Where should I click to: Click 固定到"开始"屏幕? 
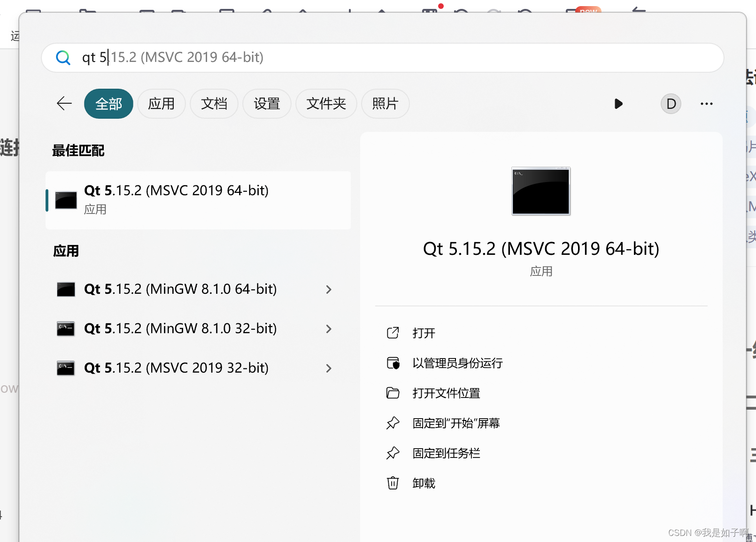click(456, 423)
